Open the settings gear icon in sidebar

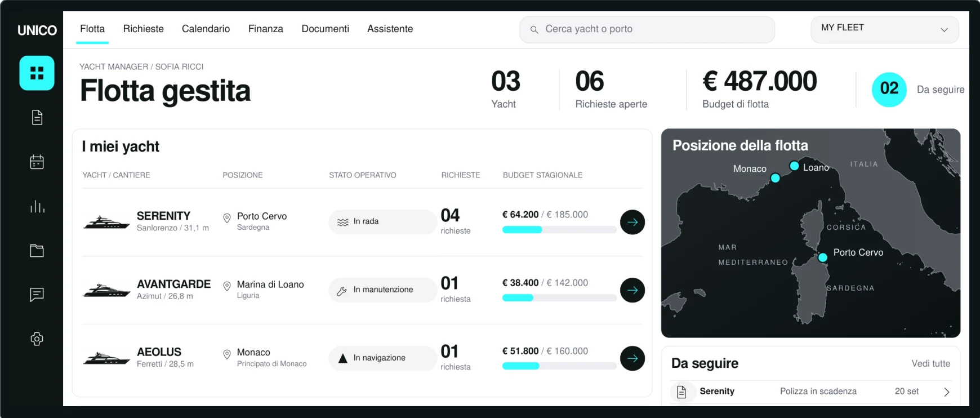point(37,339)
